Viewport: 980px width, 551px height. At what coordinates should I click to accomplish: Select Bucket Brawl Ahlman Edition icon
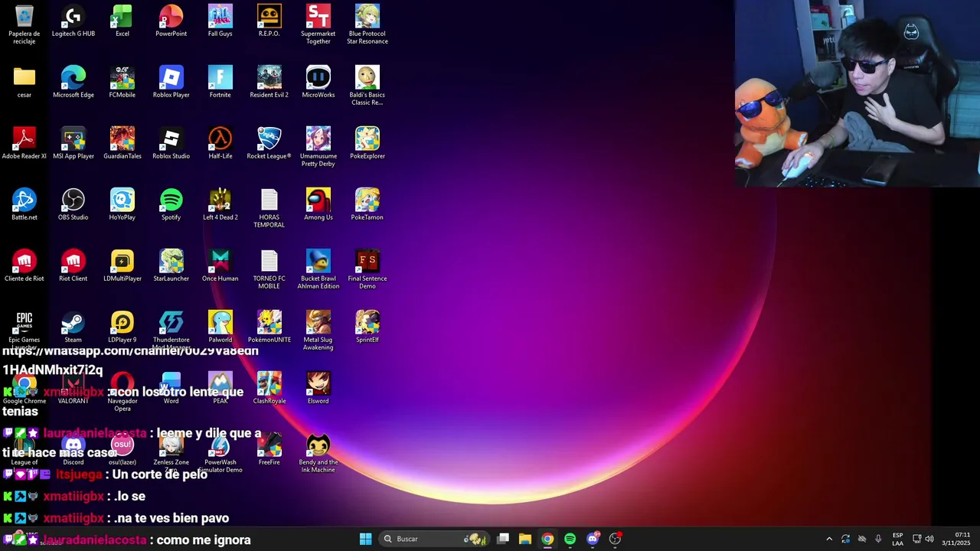(318, 269)
